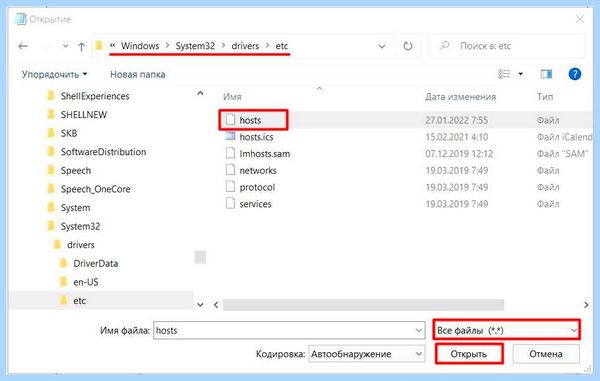Click the Открыть button

click(x=469, y=354)
